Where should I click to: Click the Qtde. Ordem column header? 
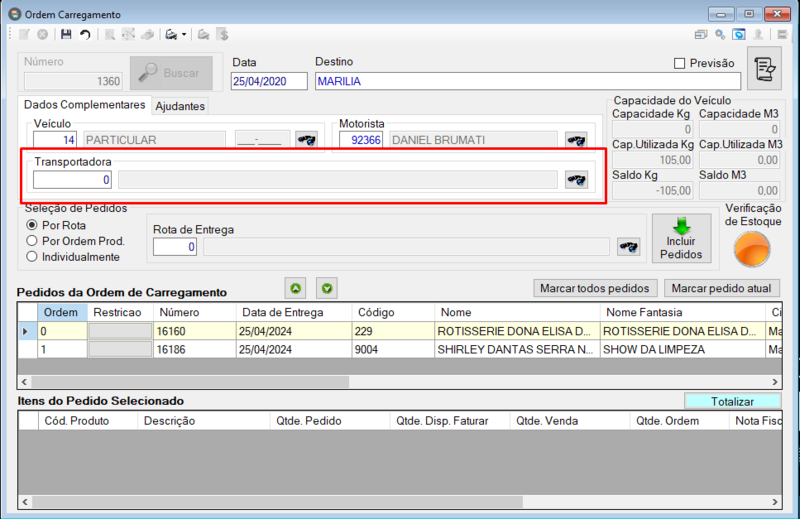(679, 421)
